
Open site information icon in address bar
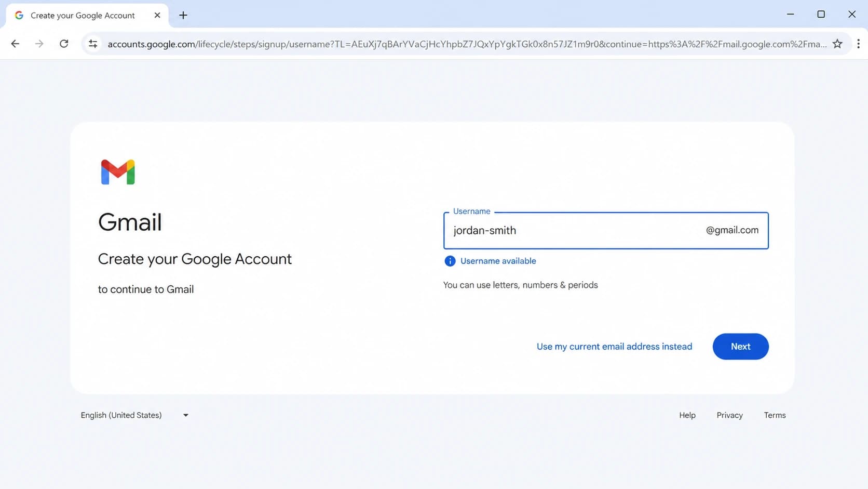[x=93, y=44]
